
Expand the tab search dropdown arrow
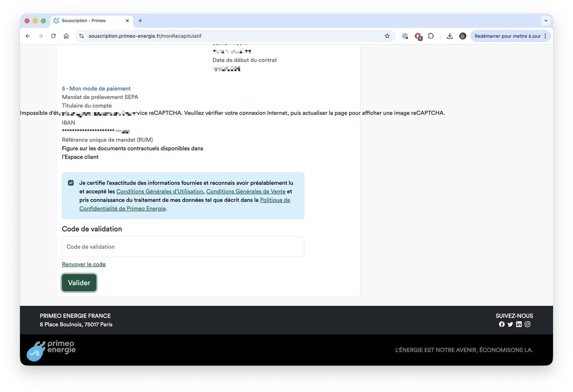pyautogui.click(x=545, y=21)
